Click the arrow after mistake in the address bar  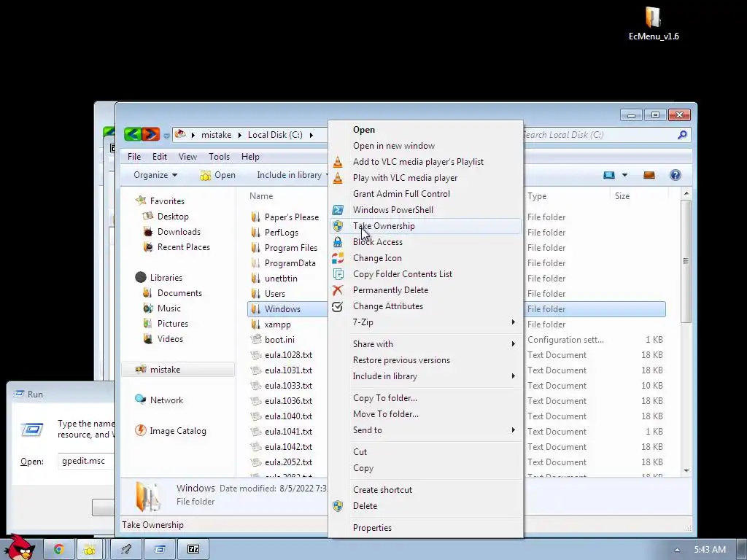click(239, 135)
